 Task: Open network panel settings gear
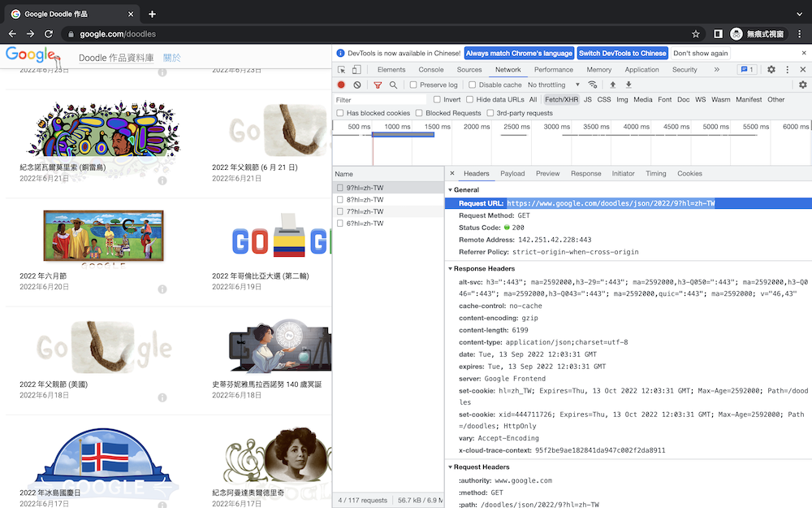(803, 85)
